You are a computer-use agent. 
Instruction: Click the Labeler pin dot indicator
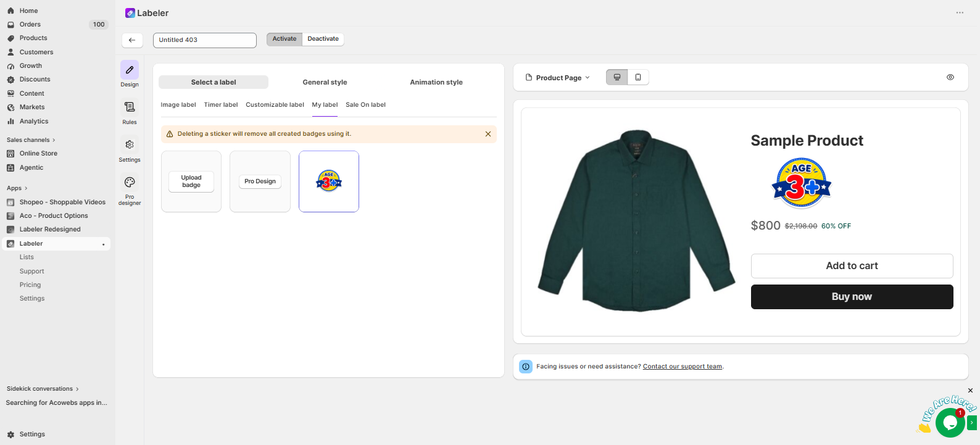click(103, 244)
